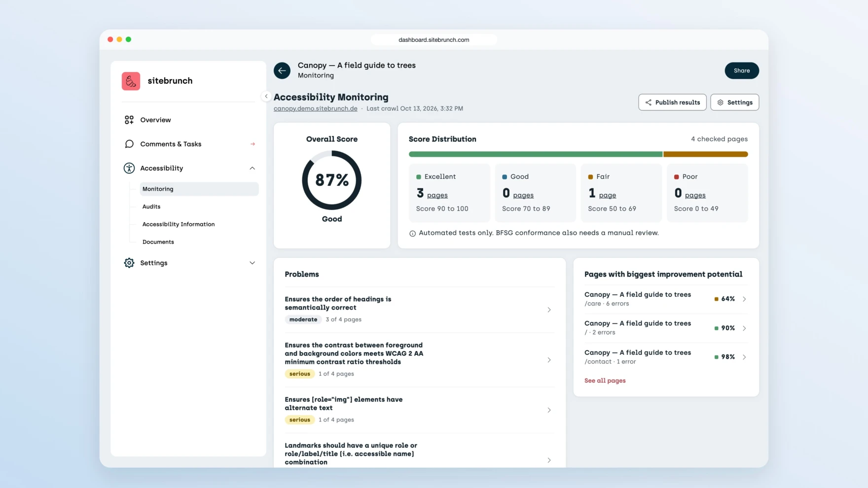The height and width of the screenshot is (488, 868).
Task: Open the /care page chevron with 64%
Action: [744, 299]
